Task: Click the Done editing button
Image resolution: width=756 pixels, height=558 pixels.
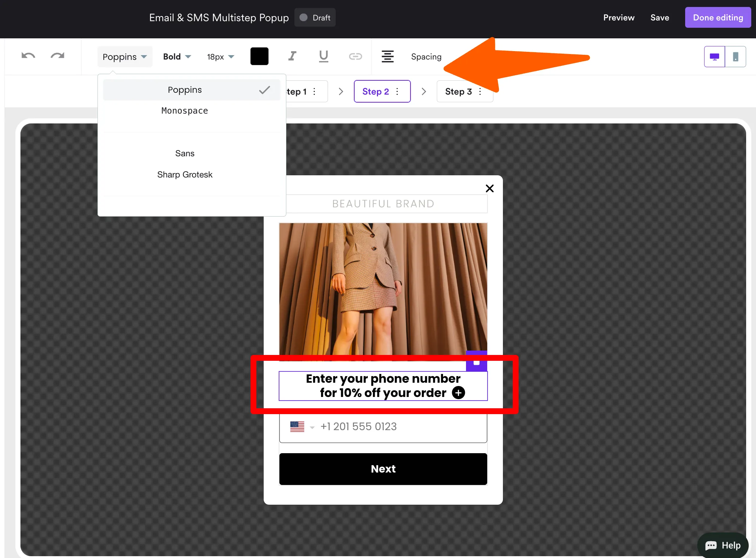Action: click(718, 18)
